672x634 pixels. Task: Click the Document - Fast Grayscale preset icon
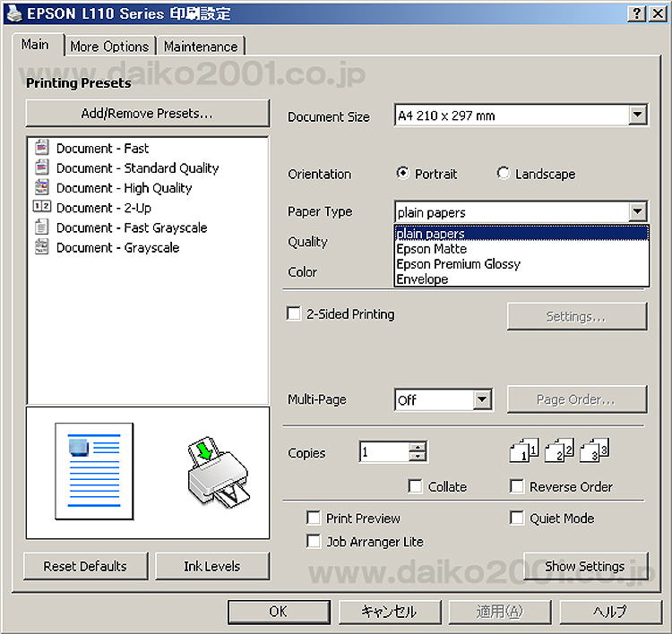(x=41, y=227)
